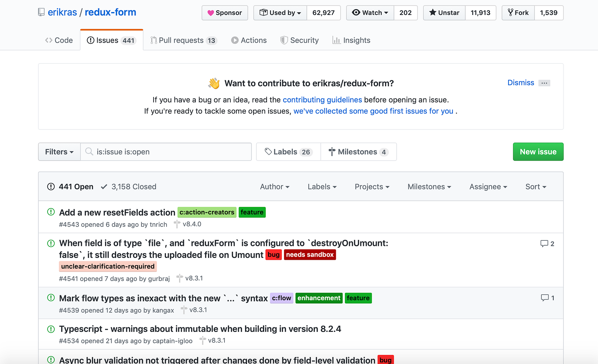Click the green enhancement label

[x=319, y=298]
